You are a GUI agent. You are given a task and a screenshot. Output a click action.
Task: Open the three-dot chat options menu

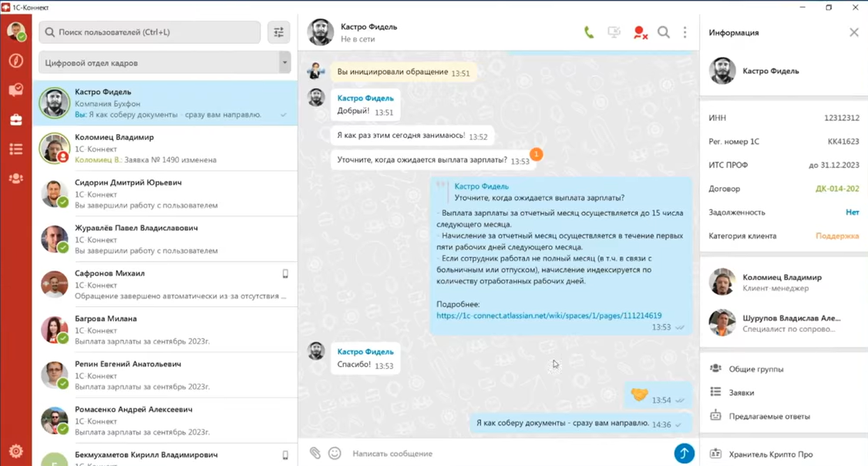685,33
